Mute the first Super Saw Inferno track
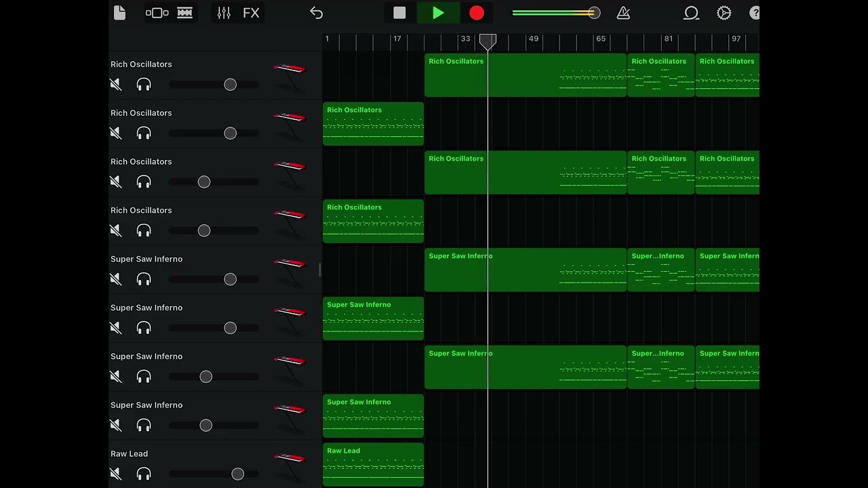Screen dimensions: 868x488 pos(116,279)
